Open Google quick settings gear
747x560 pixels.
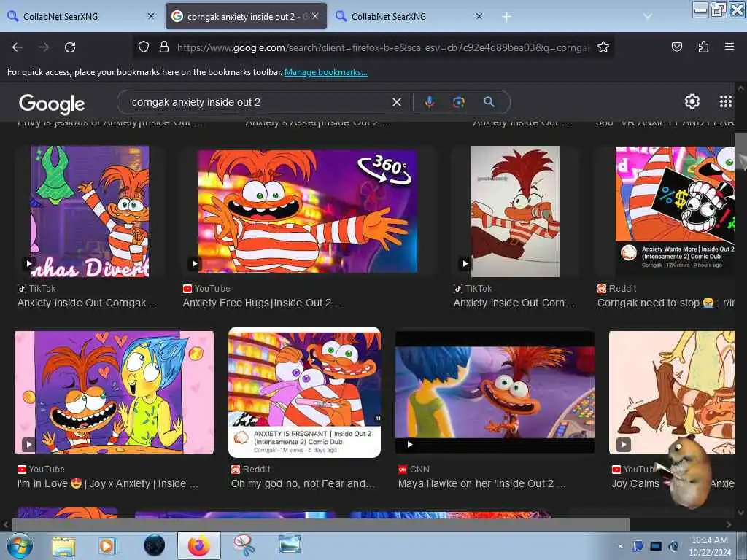[x=692, y=101]
